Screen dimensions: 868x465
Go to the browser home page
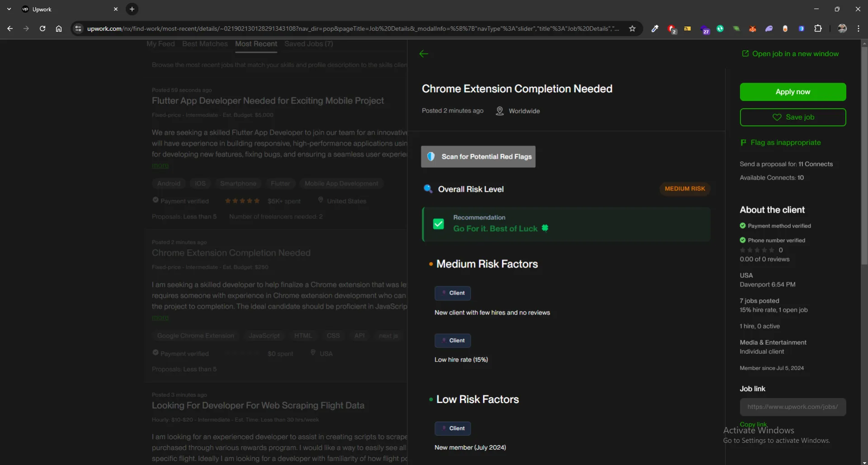(x=59, y=28)
